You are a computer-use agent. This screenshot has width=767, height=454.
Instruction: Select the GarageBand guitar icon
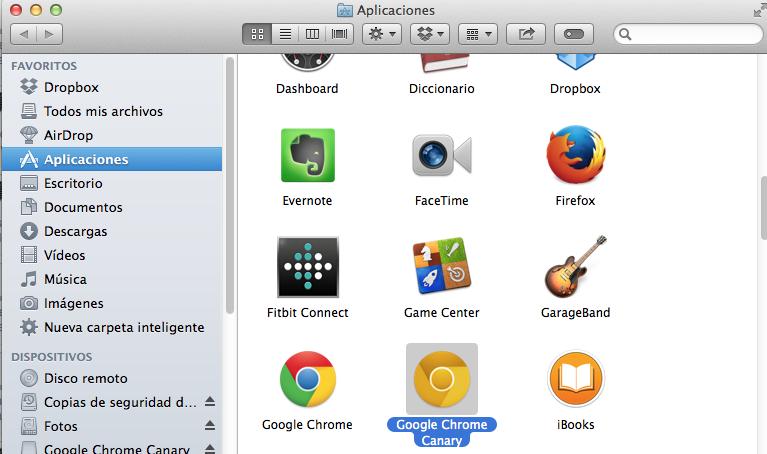(x=575, y=267)
